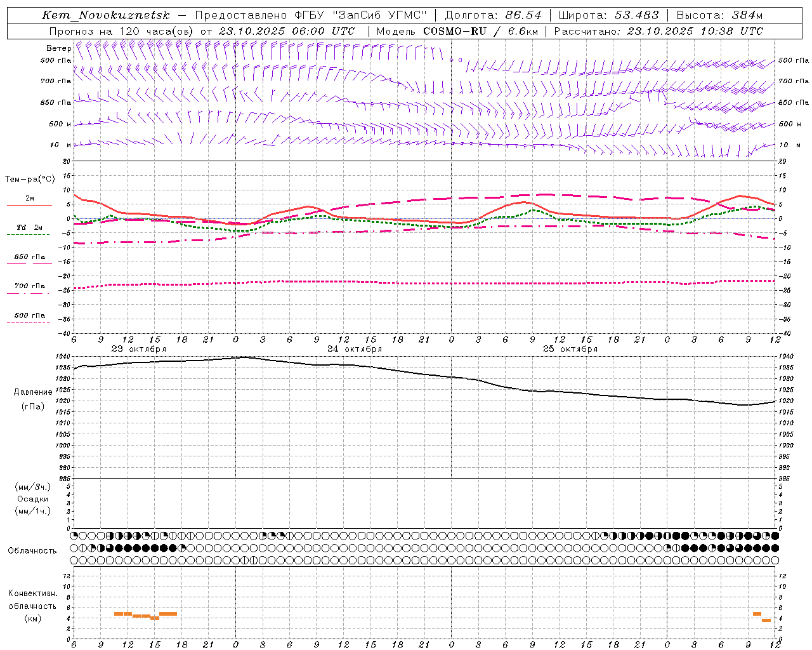
Task: Select the 'Предоставлено ФГБУ ЗапСиб УГМС' provider text
Action: click(311, 15)
